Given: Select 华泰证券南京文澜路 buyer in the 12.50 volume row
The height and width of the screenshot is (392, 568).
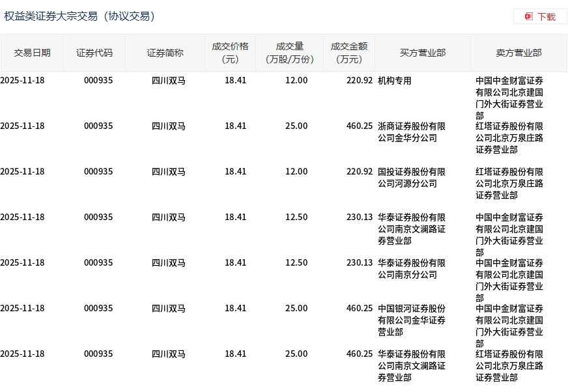Looking at the screenshot, I should coord(412,229).
